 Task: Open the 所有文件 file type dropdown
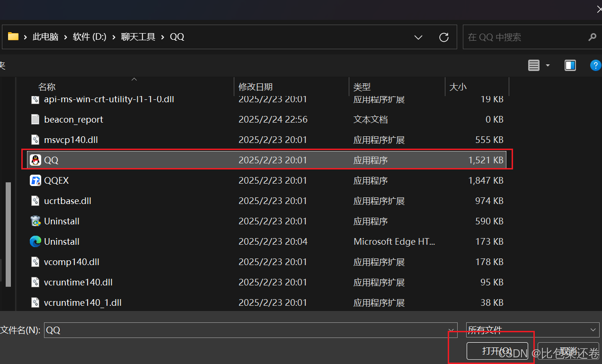(x=533, y=330)
